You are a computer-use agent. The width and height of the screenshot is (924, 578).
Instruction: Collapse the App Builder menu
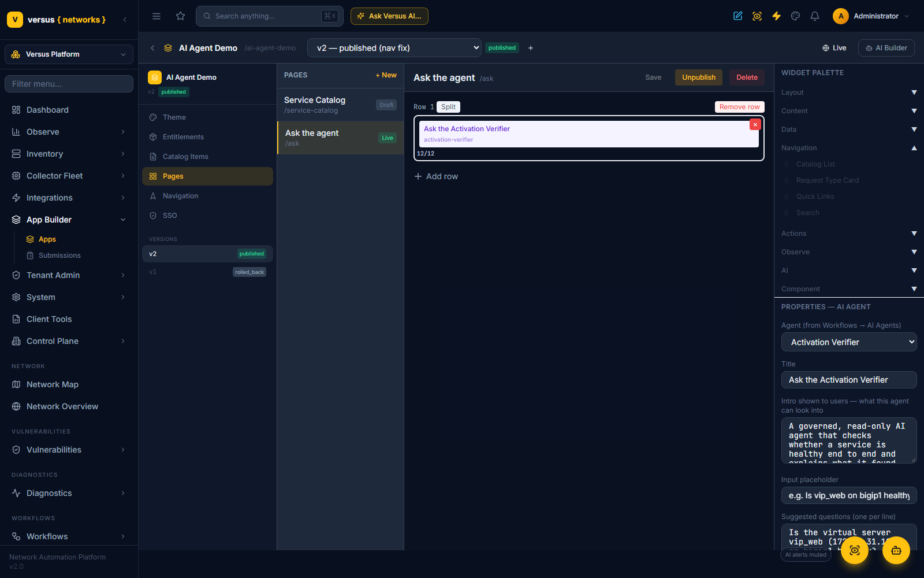(x=69, y=220)
